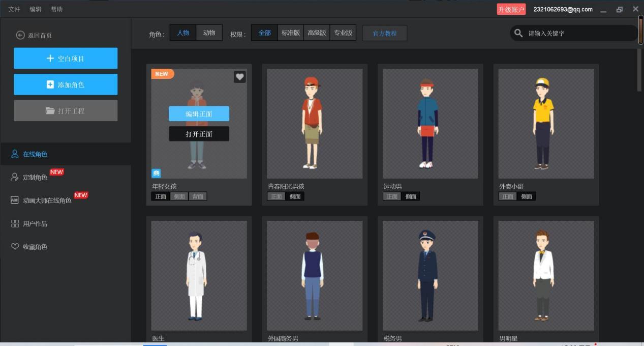Click the 添加角色 button

tap(66, 84)
